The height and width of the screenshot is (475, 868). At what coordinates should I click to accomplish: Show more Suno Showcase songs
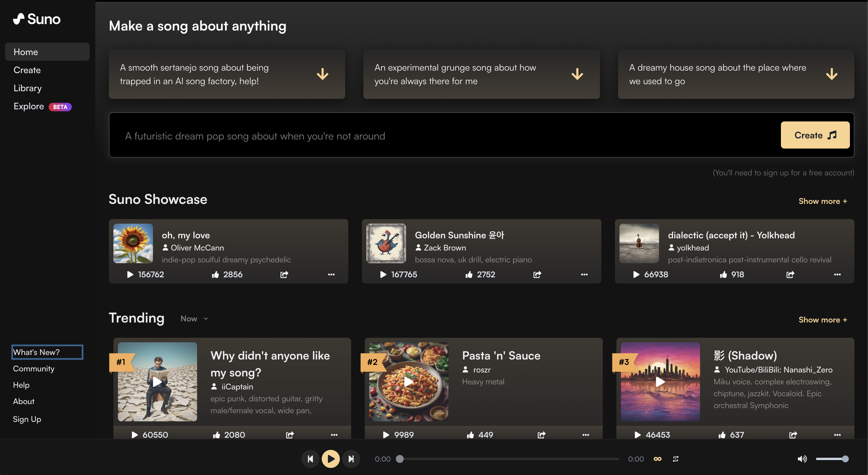[x=822, y=201]
